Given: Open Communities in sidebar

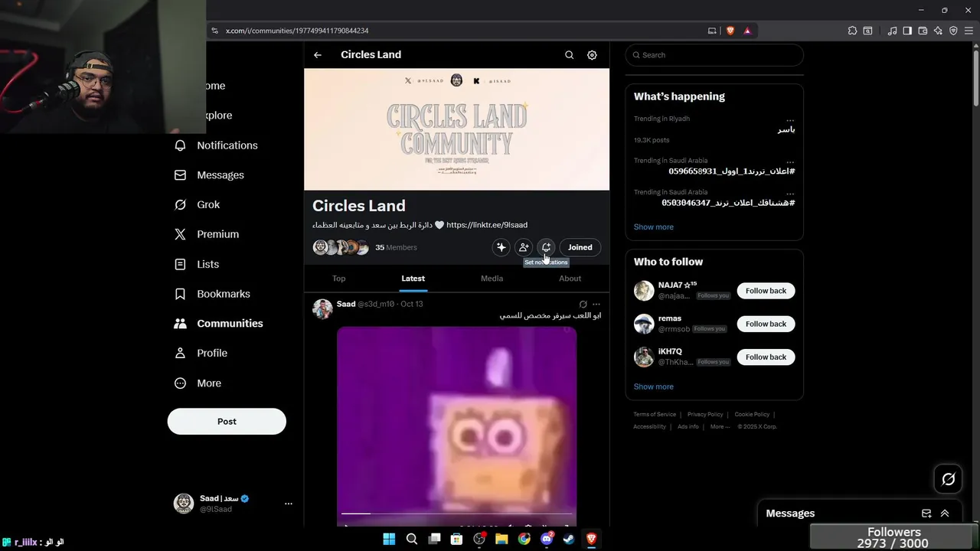Looking at the screenshot, I should 219,324.
